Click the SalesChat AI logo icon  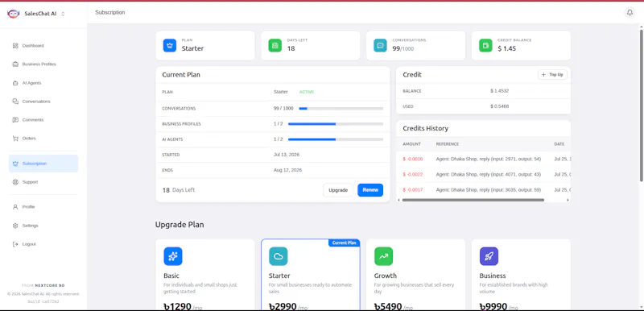tap(13, 14)
